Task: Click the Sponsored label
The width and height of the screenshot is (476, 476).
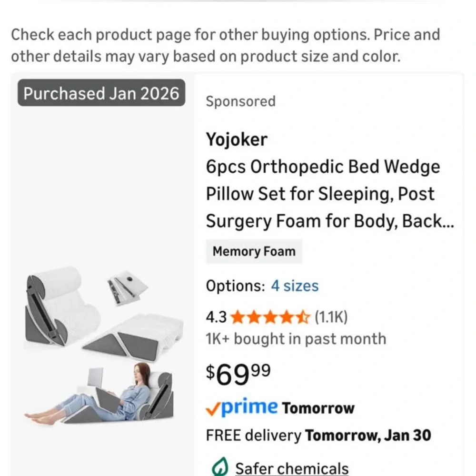Action: [240, 101]
